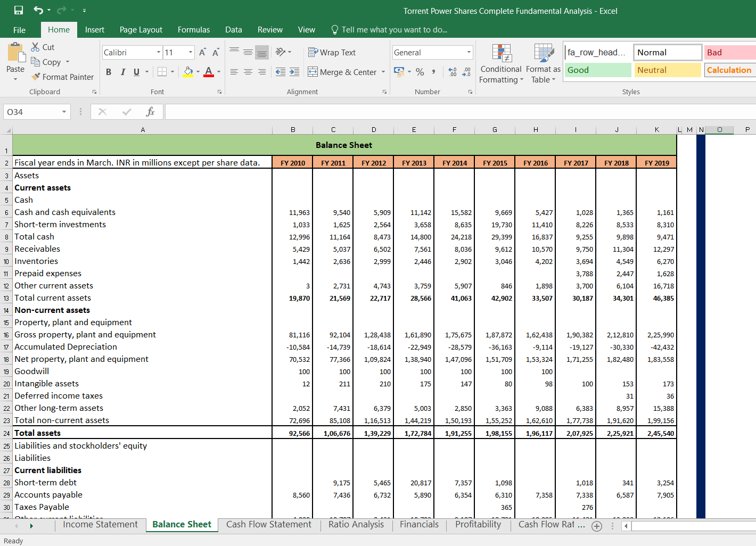Click the Insert Function fx icon

(150, 112)
